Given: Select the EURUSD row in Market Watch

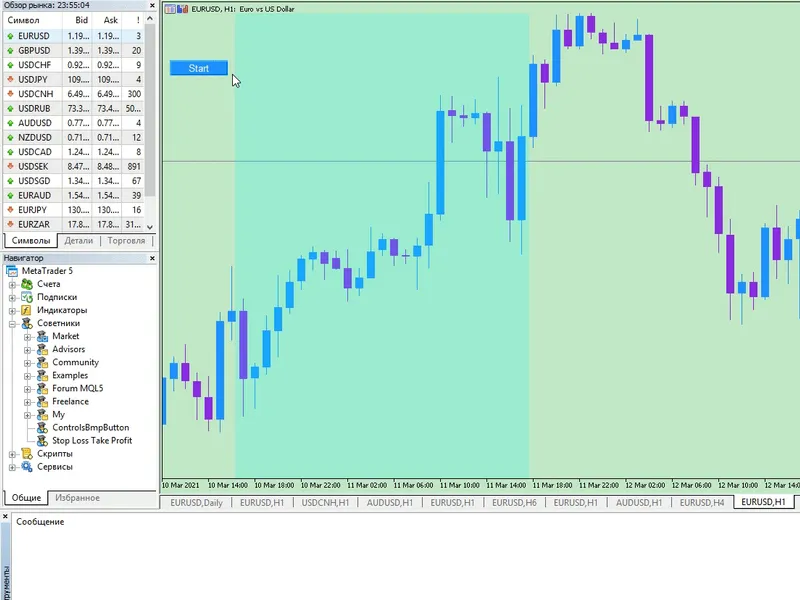Looking at the screenshot, I should tap(74, 36).
